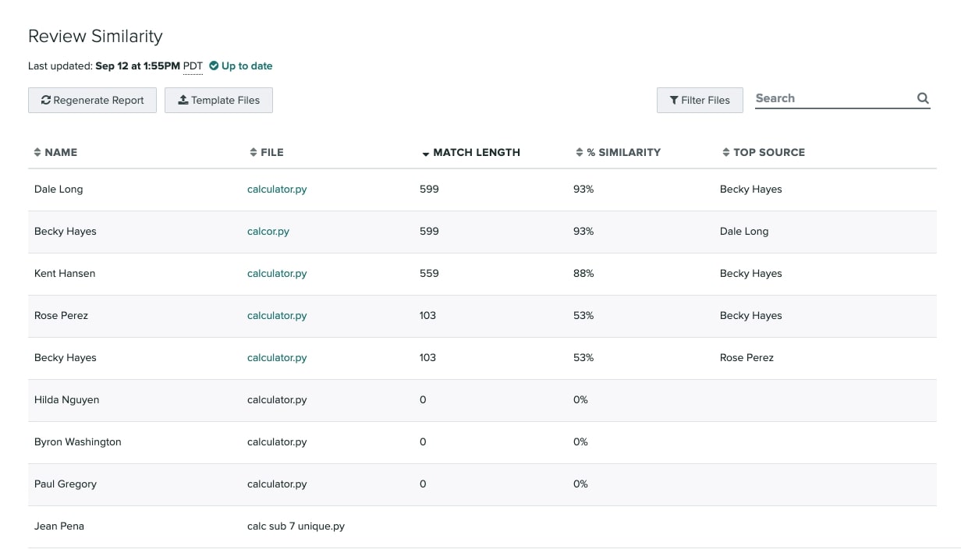Open the Filter Files dropdown
The width and height of the screenshot is (961, 560).
[x=700, y=101]
